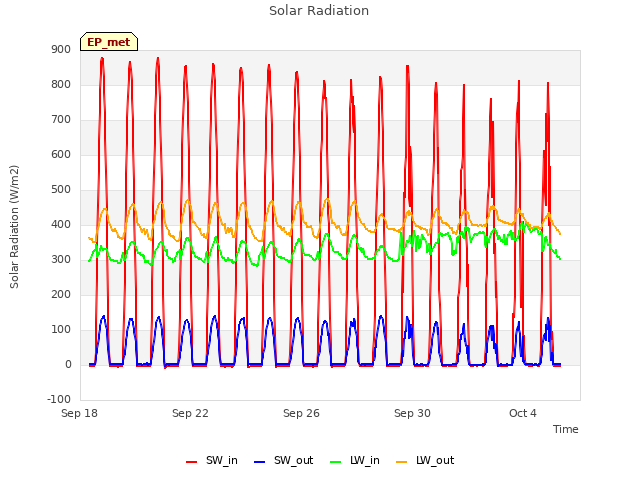Click the Sep 30 x-axis tick label

tap(412, 413)
